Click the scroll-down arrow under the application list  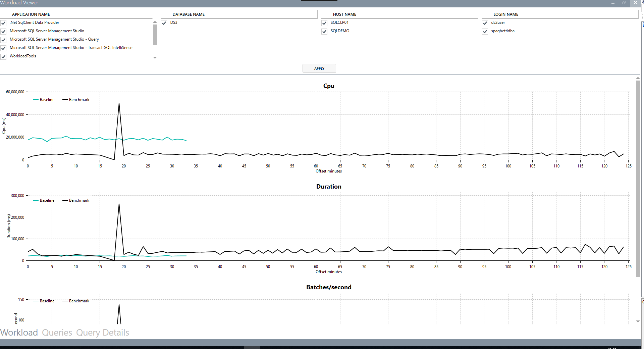[x=155, y=57]
